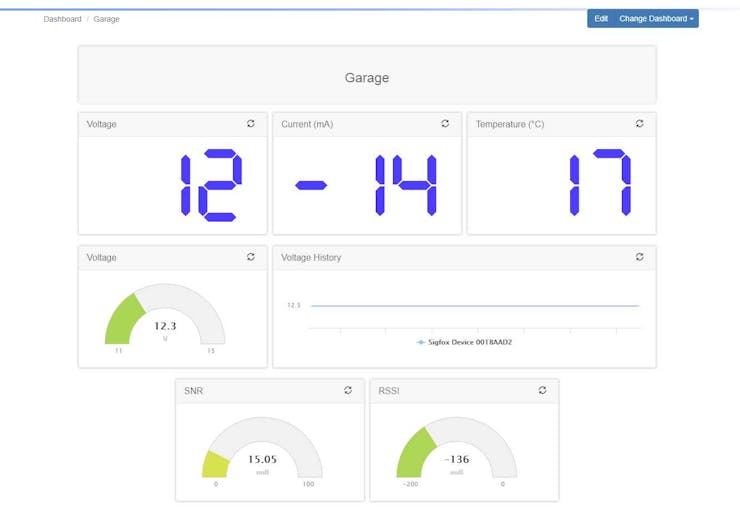Refresh the Voltage gauge widget
This screenshot has width=740, height=519.
[x=251, y=257]
